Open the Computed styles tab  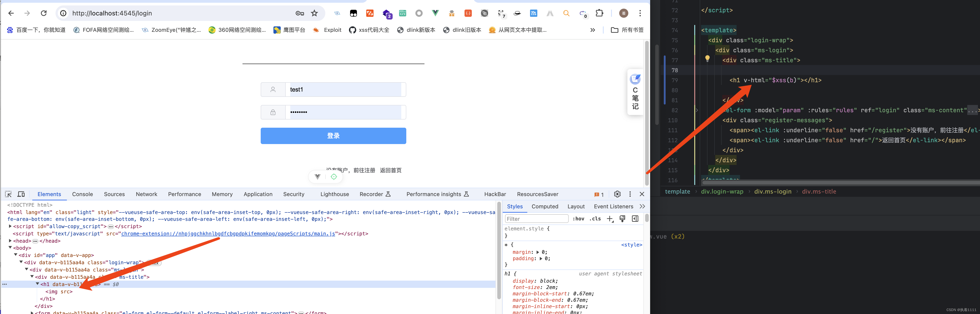coord(545,207)
